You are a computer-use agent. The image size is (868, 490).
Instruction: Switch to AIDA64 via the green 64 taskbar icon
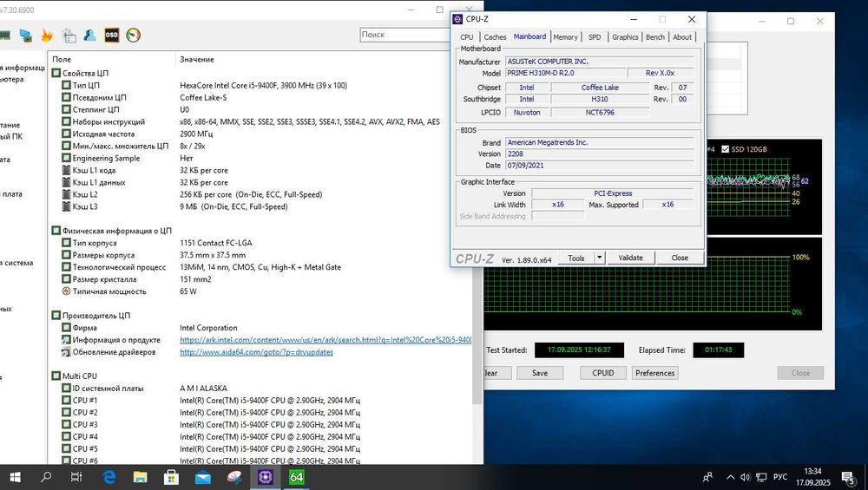click(x=297, y=477)
